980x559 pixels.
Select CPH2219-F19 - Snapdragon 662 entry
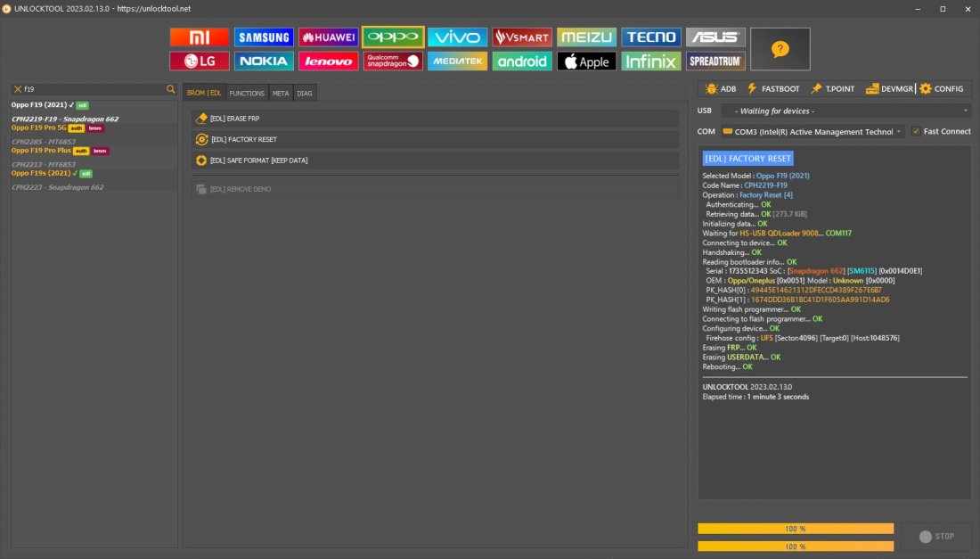pos(65,119)
